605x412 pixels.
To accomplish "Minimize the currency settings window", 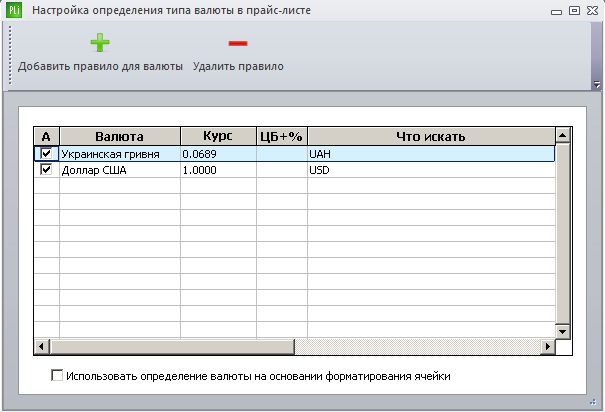I will click(x=556, y=12).
